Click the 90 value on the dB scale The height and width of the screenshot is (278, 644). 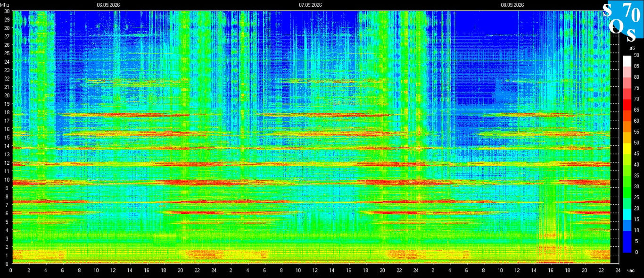636,55
